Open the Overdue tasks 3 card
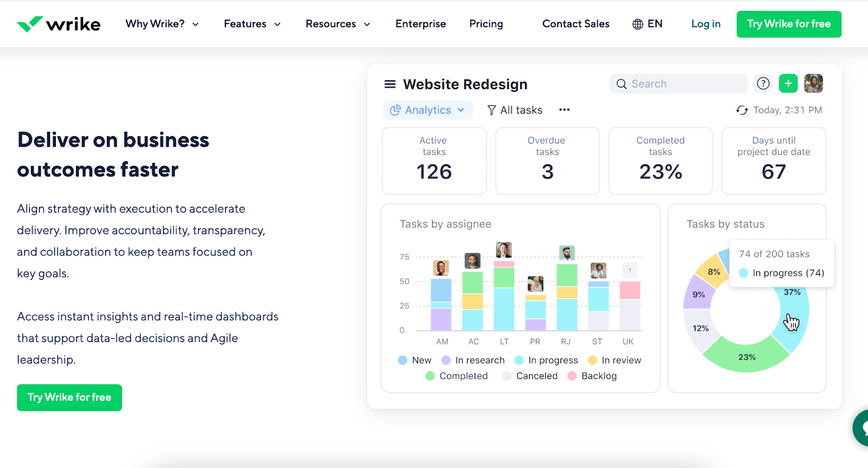Image resolution: width=868 pixels, height=468 pixels. click(x=547, y=161)
